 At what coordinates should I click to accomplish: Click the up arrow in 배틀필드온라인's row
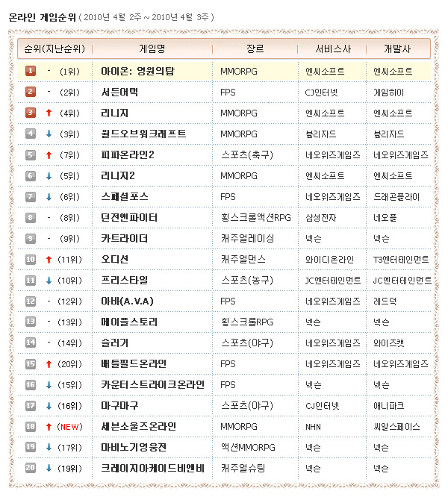click(49, 363)
